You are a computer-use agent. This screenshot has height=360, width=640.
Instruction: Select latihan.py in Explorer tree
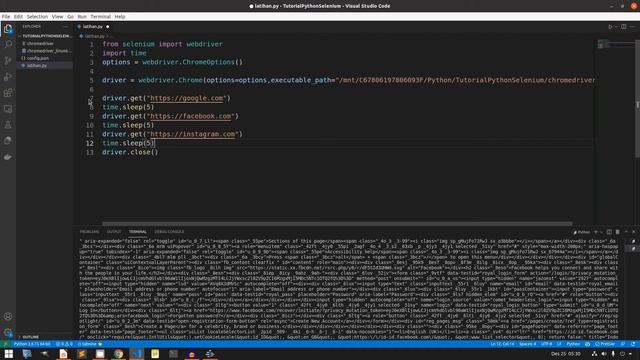pyautogui.click(x=45, y=65)
